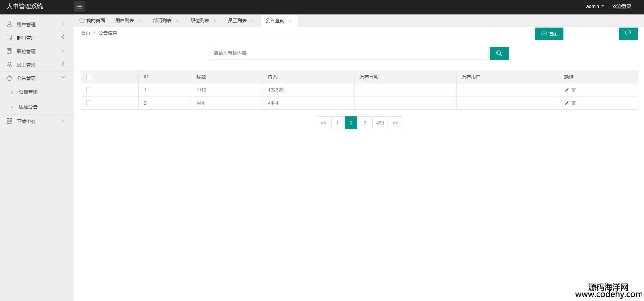Click the 人事管理系统 title

(25, 6)
